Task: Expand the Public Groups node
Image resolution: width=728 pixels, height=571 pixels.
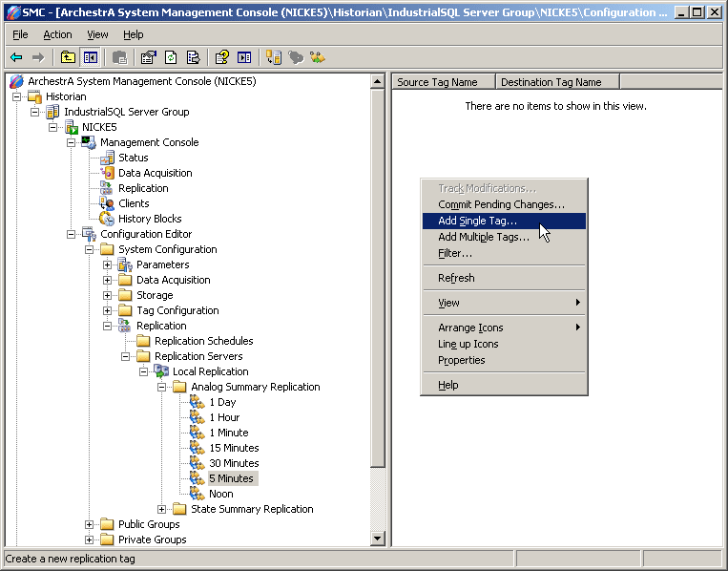Action: 89,524
